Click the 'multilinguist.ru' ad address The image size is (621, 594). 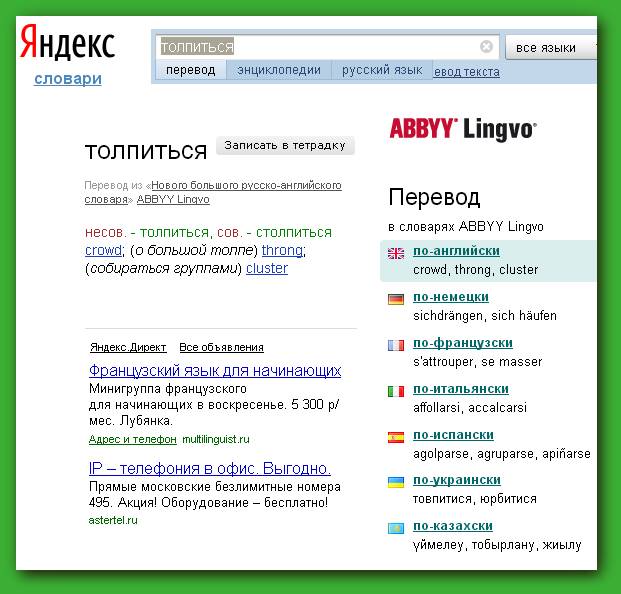(216, 439)
